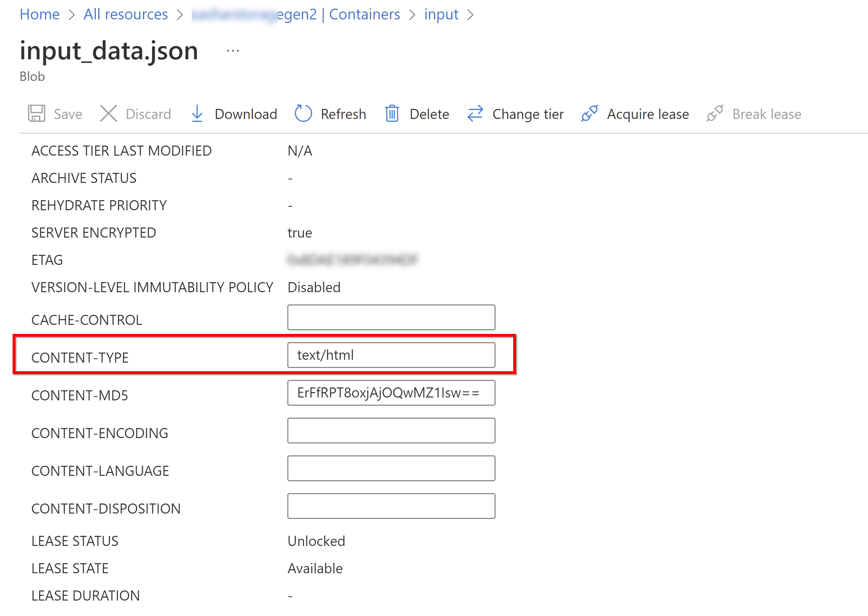
Task: Discard the pending edits
Action: 135,114
